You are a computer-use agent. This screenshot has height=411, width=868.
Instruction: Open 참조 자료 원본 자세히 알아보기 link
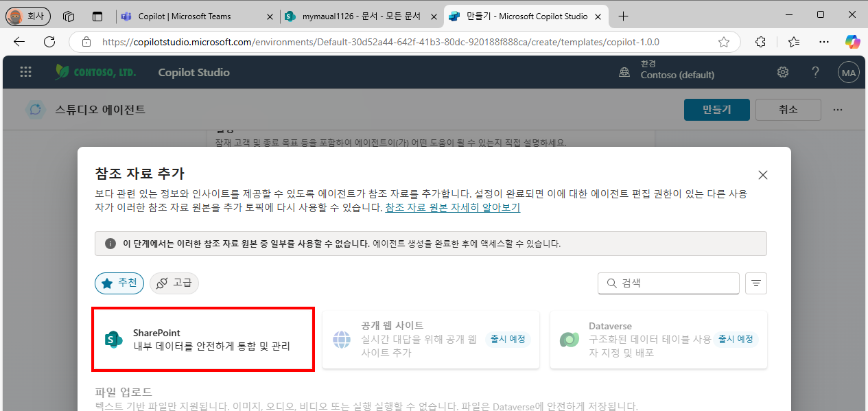(452, 207)
